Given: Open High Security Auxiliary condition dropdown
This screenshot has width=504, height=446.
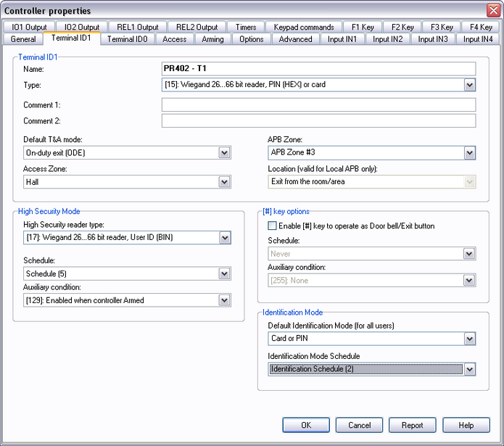Looking at the screenshot, I should (x=224, y=300).
